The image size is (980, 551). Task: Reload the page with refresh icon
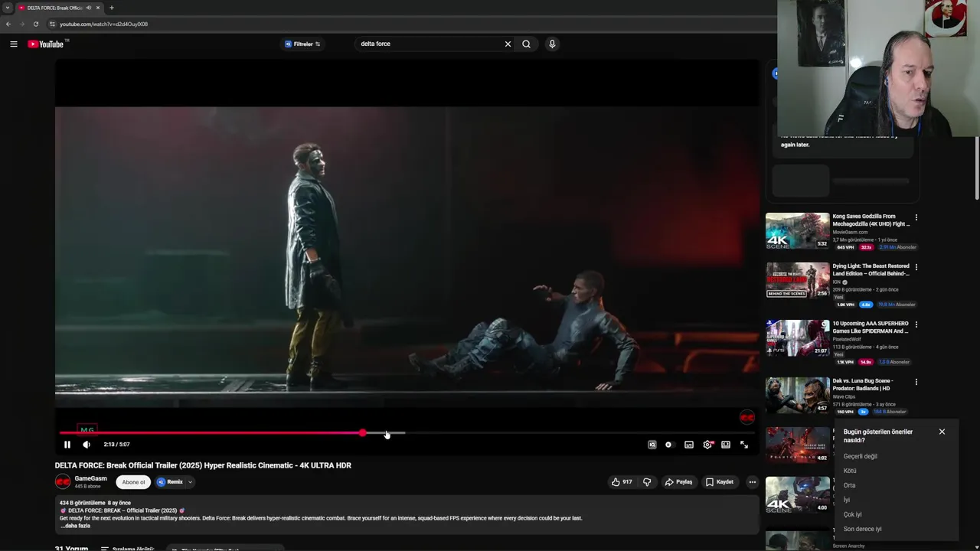(36, 24)
